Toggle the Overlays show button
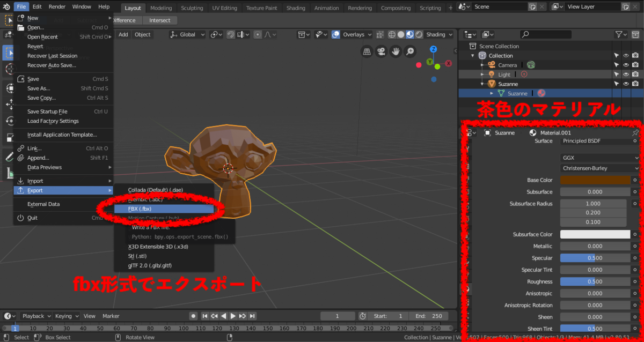Image resolution: width=644 pixels, height=342 pixels. [336, 34]
